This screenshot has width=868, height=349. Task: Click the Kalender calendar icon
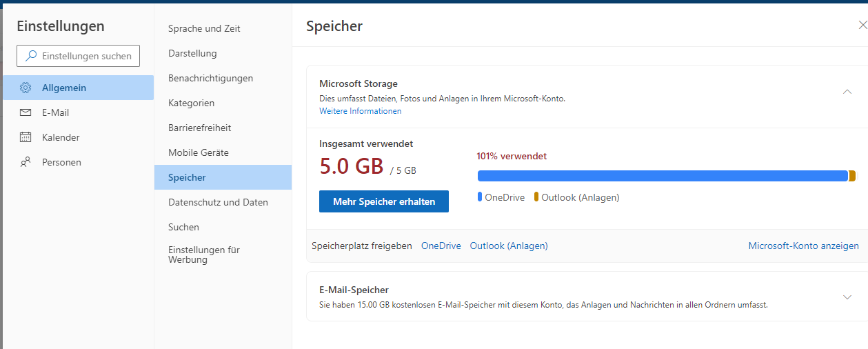(x=26, y=137)
